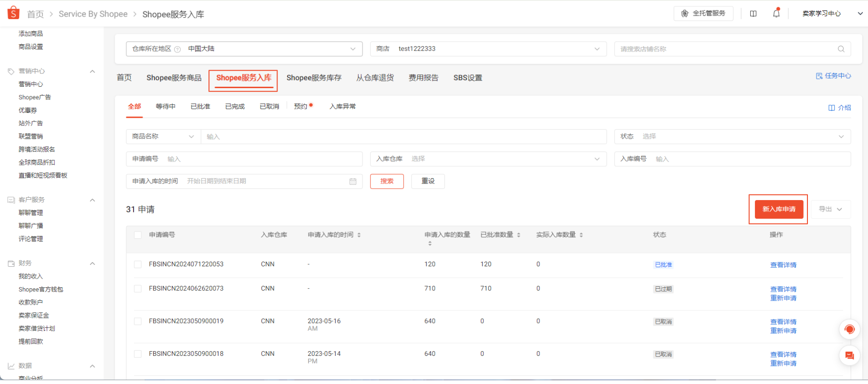Check the row FBSINCN2023050900019
The image size is (868, 384).
138,322
